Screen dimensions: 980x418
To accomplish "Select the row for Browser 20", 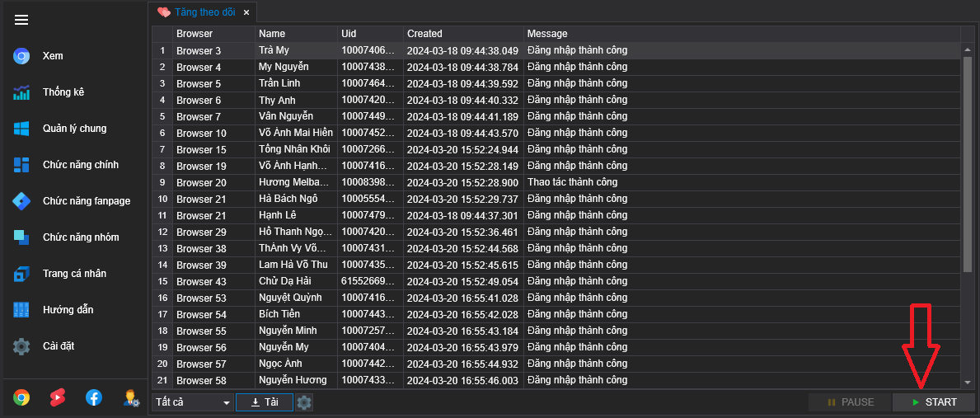I will 201,182.
